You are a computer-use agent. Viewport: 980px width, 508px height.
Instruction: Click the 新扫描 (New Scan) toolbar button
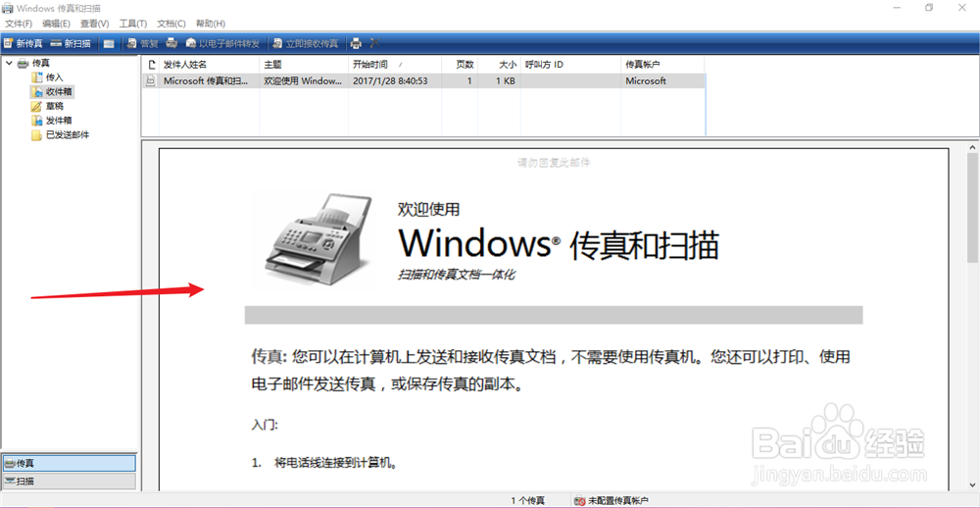click(x=71, y=43)
